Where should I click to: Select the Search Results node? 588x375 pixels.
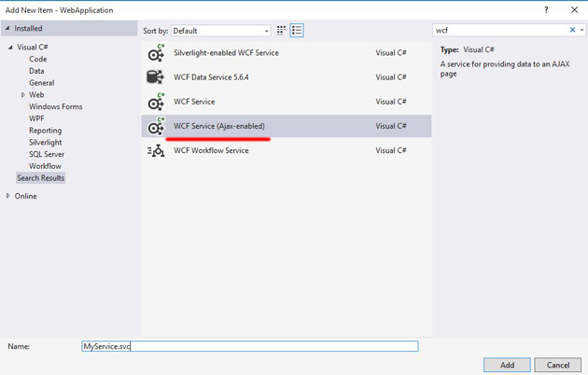pos(40,178)
